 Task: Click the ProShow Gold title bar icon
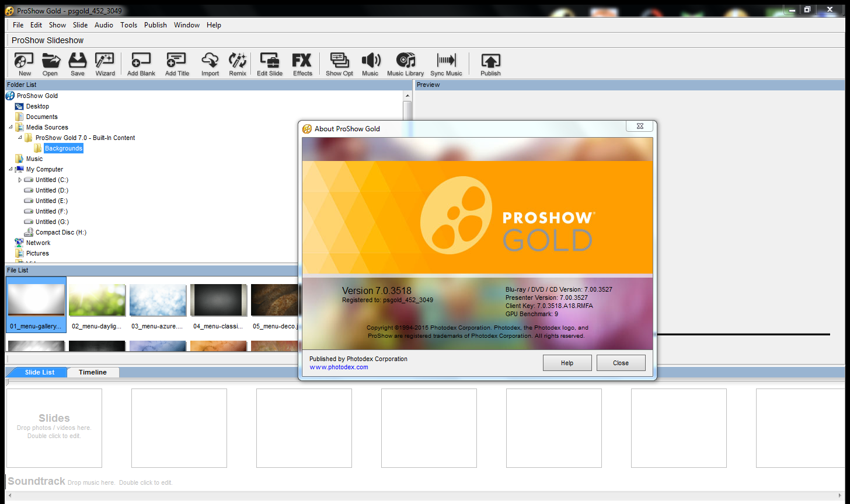pyautogui.click(x=9, y=10)
